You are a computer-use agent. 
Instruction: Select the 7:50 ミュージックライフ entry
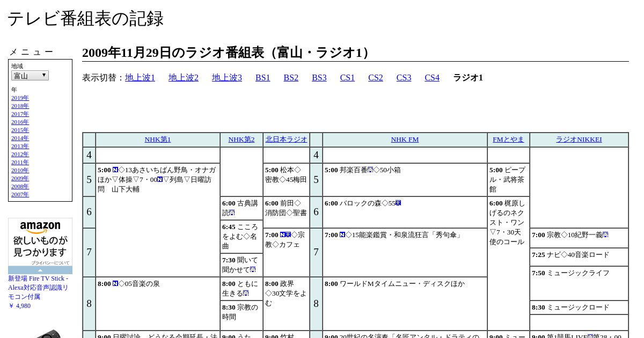coord(579,283)
